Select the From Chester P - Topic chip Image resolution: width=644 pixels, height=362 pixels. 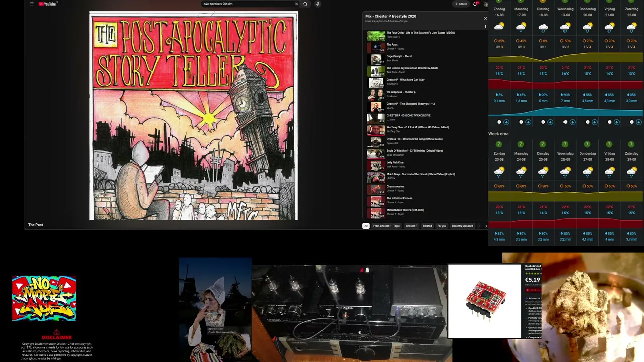coord(386,226)
